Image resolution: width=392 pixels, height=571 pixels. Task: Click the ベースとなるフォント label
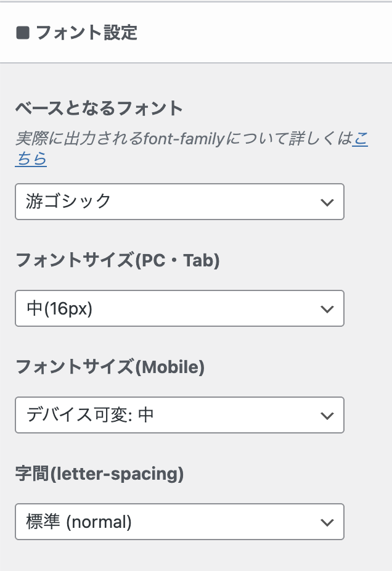[x=99, y=109]
